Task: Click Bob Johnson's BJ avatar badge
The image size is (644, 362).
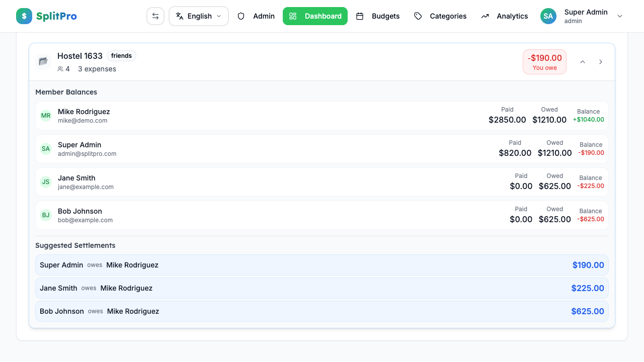Action: click(46, 215)
